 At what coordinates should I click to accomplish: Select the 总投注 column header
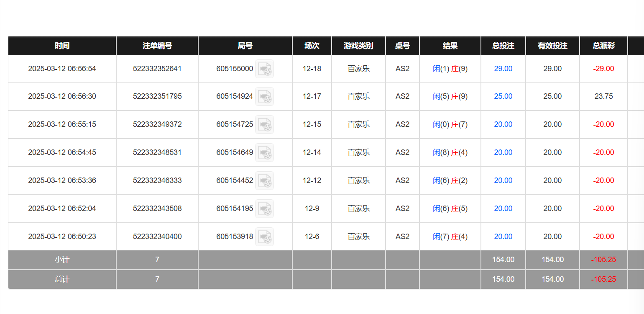pyautogui.click(x=503, y=46)
